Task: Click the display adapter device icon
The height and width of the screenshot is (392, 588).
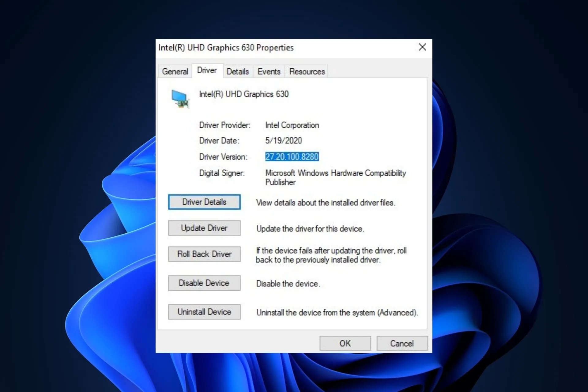Action: 180,99
